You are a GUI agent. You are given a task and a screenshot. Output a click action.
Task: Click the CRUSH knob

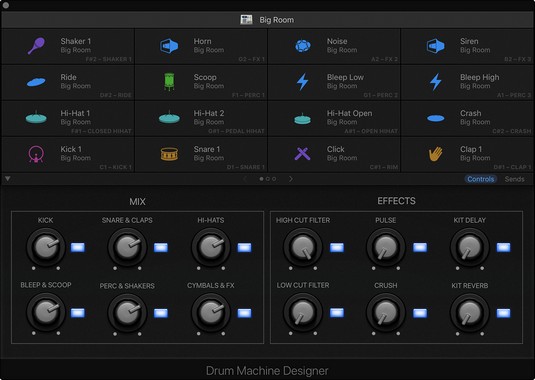pyautogui.click(x=386, y=312)
